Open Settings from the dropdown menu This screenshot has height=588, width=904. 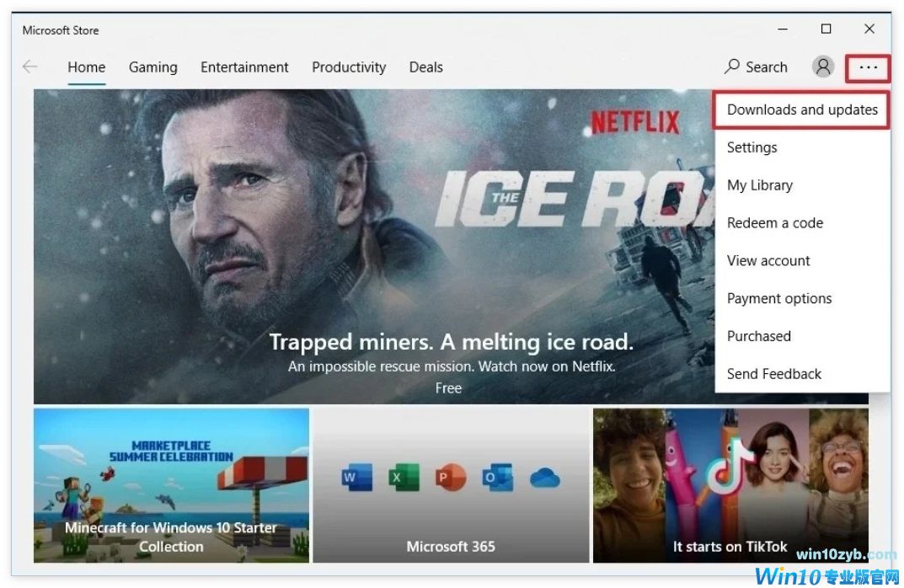click(x=801, y=147)
